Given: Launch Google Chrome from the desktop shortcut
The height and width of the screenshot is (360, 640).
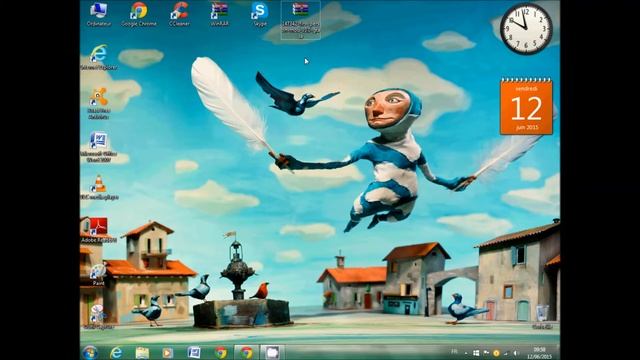Looking at the screenshot, I should [x=139, y=14].
